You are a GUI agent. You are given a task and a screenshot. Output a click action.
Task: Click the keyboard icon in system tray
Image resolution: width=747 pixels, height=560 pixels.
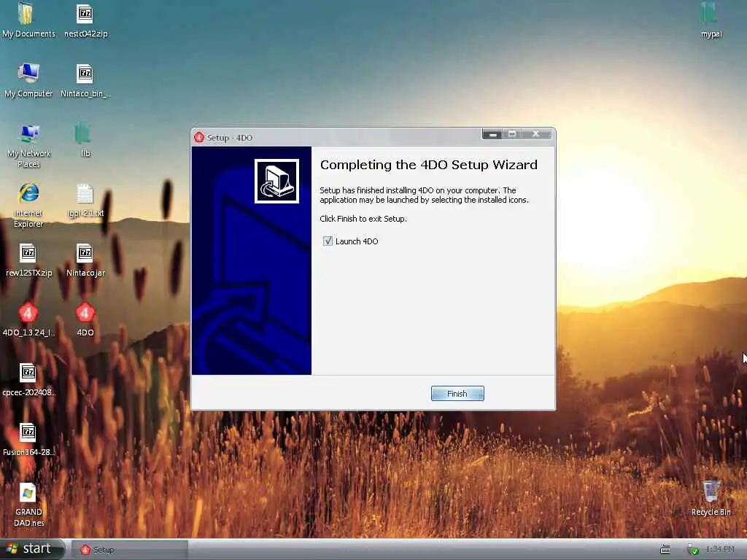(x=665, y=550)
